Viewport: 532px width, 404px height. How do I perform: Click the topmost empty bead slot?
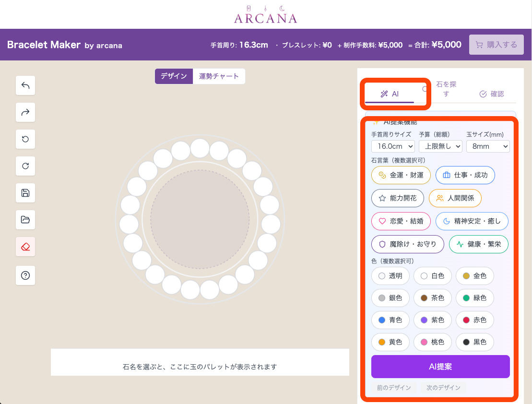click(x=200, y=148)
